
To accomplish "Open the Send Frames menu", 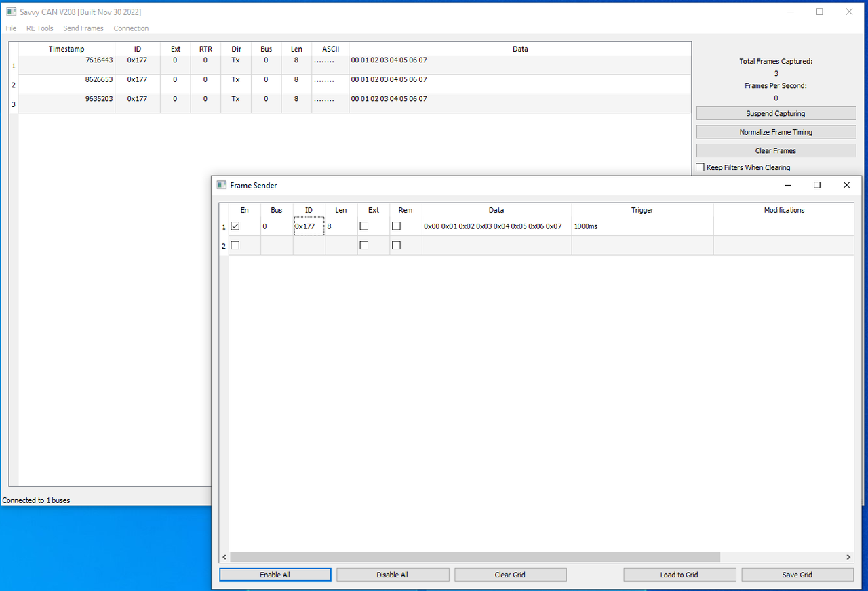I will tap(83, 28).
